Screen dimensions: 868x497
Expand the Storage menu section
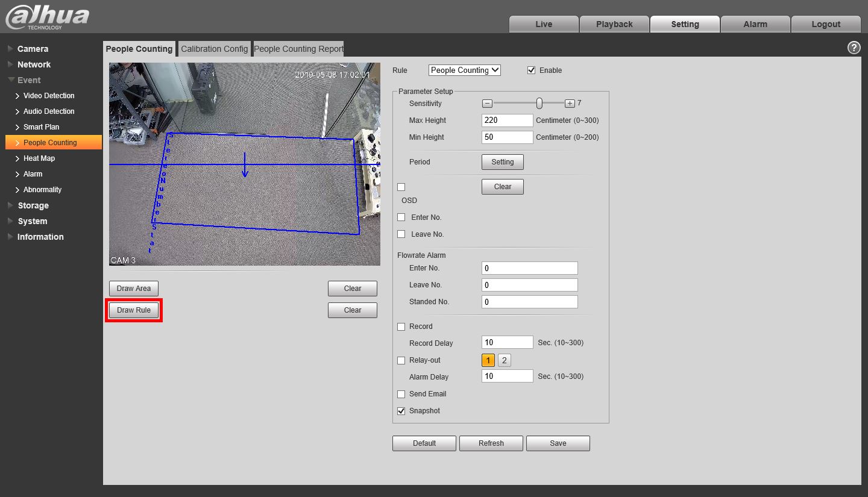pos(33,205)
